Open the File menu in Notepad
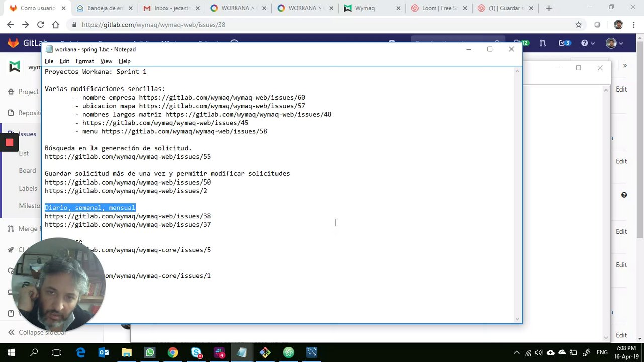The image size is (644, 362). [49, 61]
